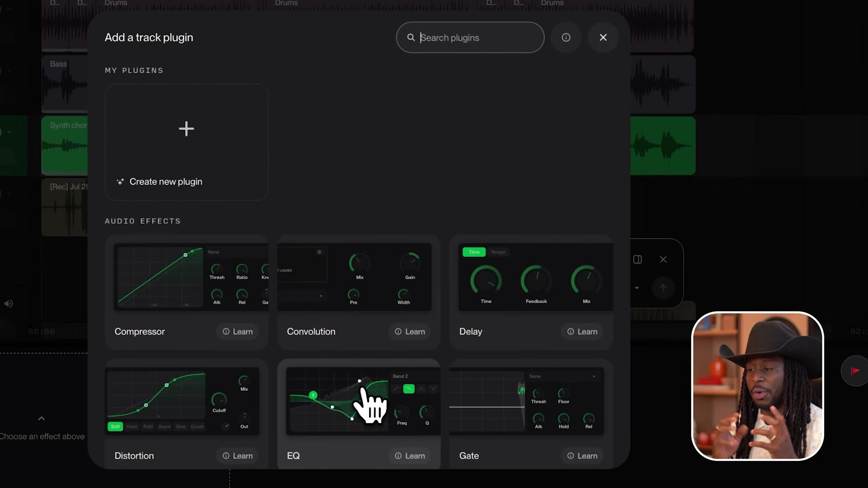Click the EQ Q knob
Screen dimensions: 868x488
point(426,412)
